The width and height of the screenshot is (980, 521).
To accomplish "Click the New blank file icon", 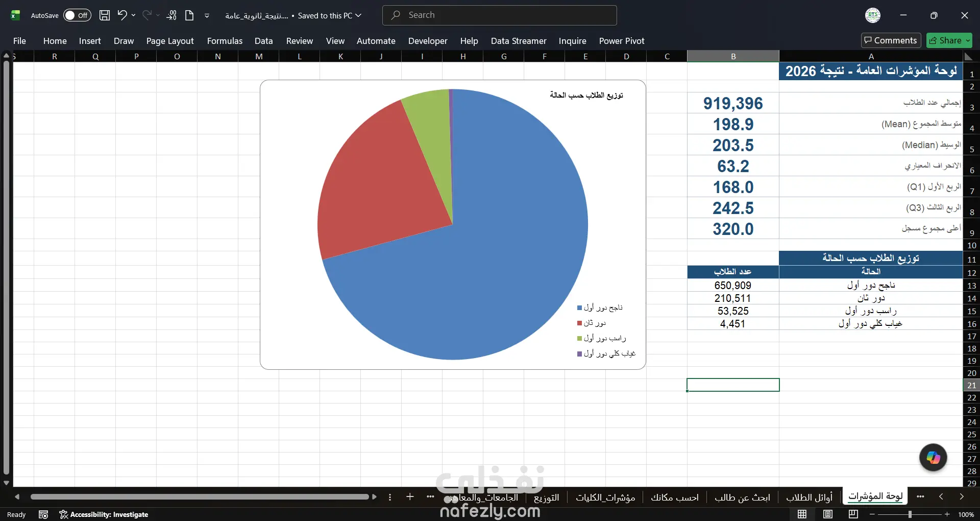I will tap(189, 15).
